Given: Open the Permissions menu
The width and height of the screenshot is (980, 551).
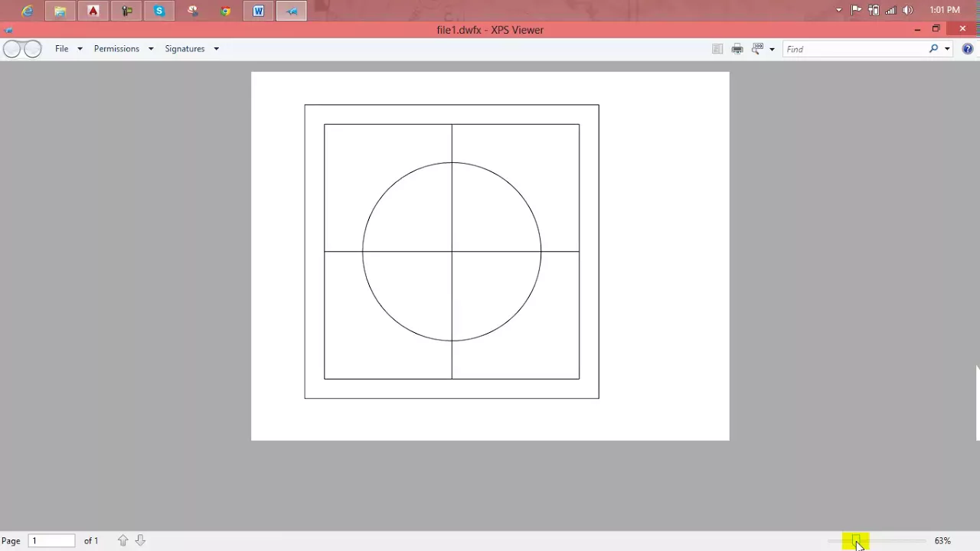Looking at the screenshot, I should (116, 49).
